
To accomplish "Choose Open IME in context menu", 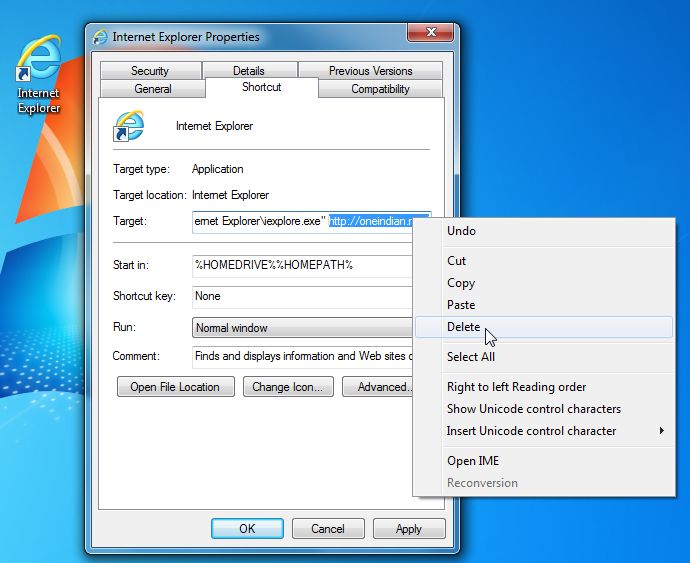I will [x=544, y=461].
